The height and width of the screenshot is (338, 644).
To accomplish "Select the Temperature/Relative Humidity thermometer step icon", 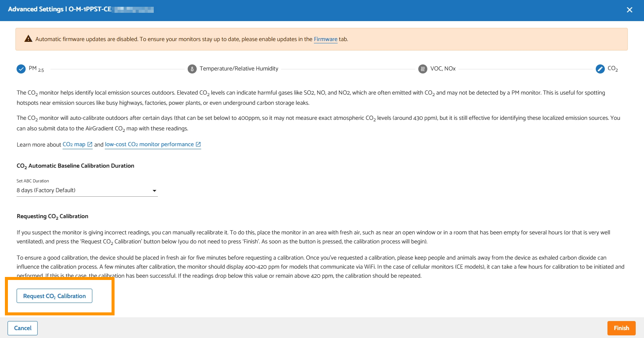I will pyautogui.click(x=192, y=69).
